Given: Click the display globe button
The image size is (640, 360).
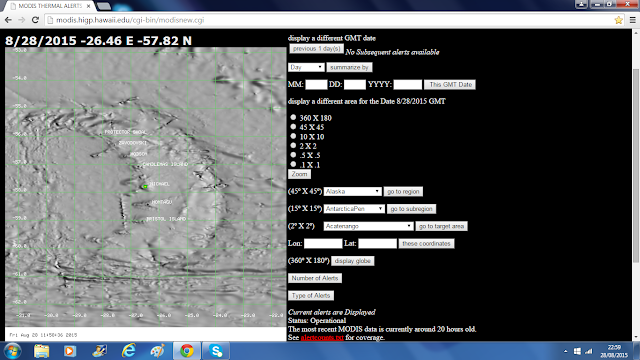Looking at the screenshot, I should coord(353,261).
